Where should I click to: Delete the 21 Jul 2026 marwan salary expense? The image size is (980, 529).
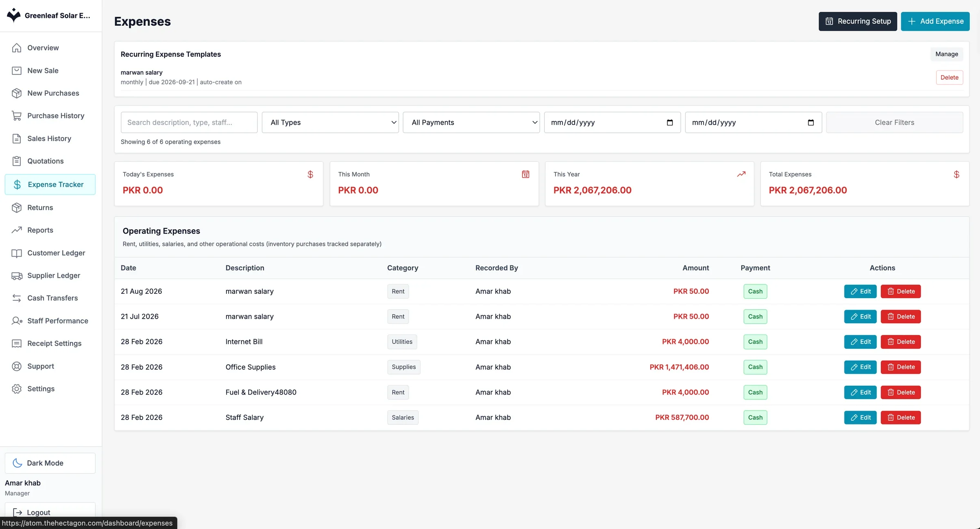coord(901,317)
